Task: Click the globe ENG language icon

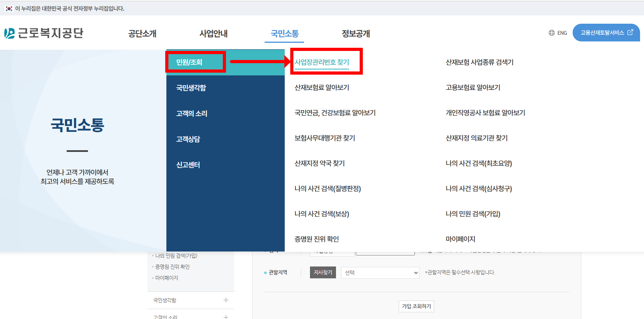Action: coord(552,33)
